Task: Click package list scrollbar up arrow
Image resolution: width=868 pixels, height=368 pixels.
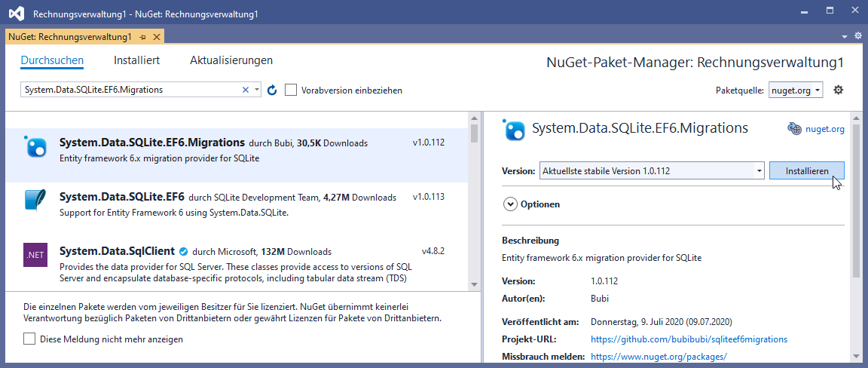Action: (474, 118)
